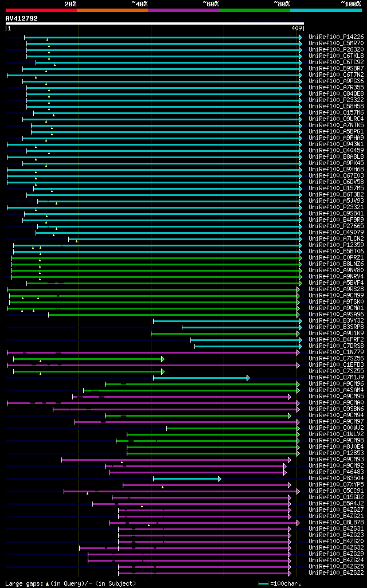This screenshot has width=367, height=588.
Task: Click the red 20% legend color segment
Action: (x=41, y=10)
